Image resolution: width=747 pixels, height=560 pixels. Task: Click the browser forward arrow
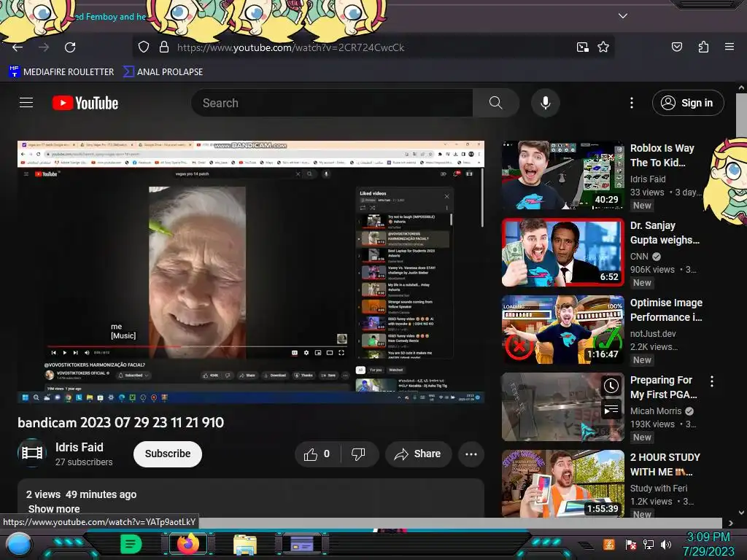[x=44, y=47]
